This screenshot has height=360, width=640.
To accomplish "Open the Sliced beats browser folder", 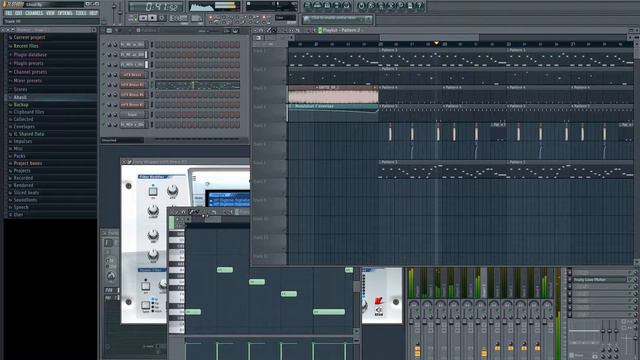I will click(26, 193).
